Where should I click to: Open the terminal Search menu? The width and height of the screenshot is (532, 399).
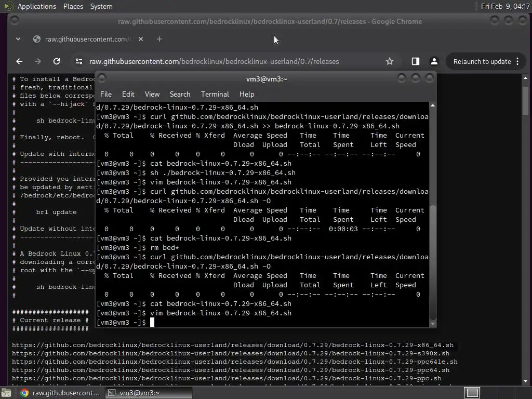tap(180, 95)
